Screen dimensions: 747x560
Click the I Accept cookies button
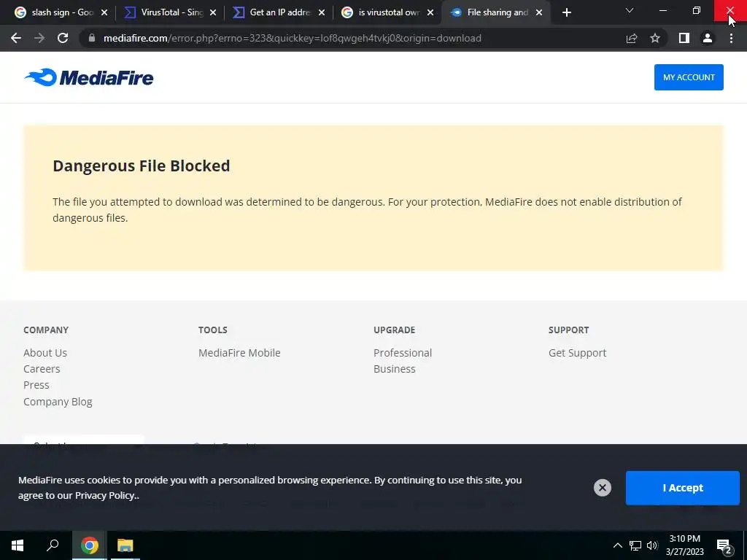pyautogui.click(x=682, y=488)
